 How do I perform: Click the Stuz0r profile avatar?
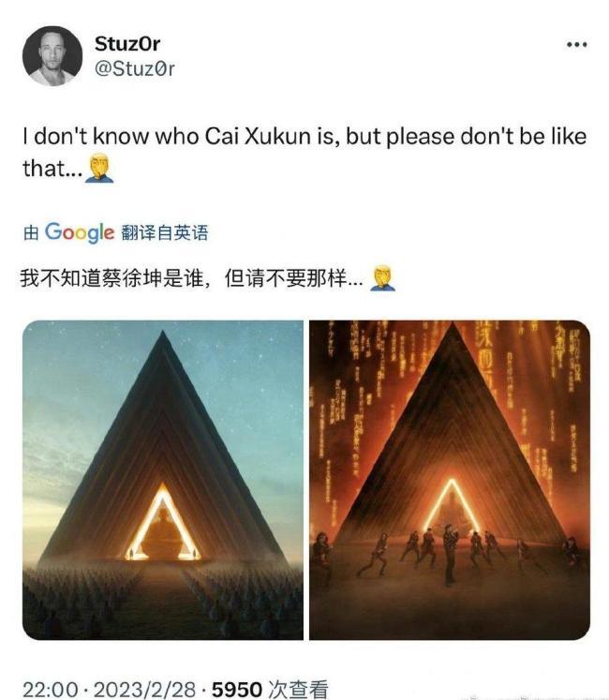click(52, 56)
